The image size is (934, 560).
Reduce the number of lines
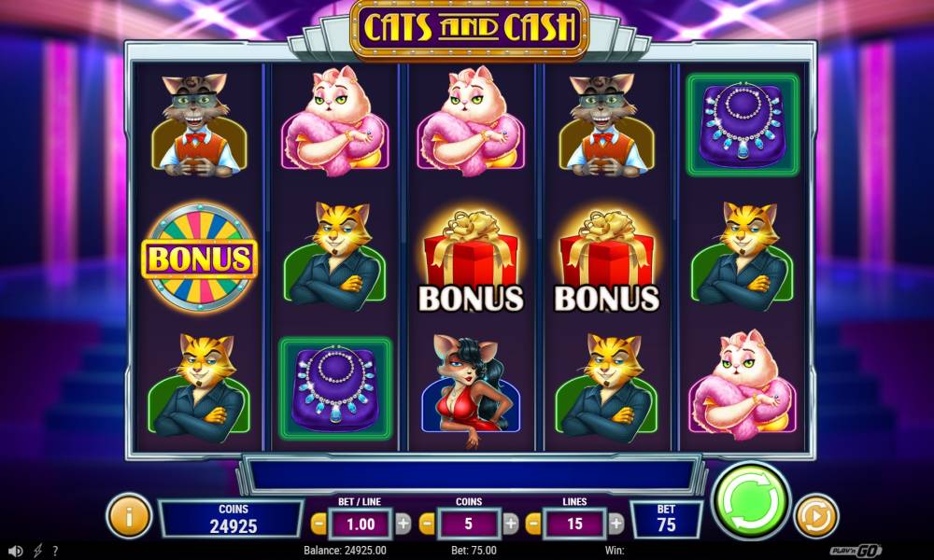[534, 525]
